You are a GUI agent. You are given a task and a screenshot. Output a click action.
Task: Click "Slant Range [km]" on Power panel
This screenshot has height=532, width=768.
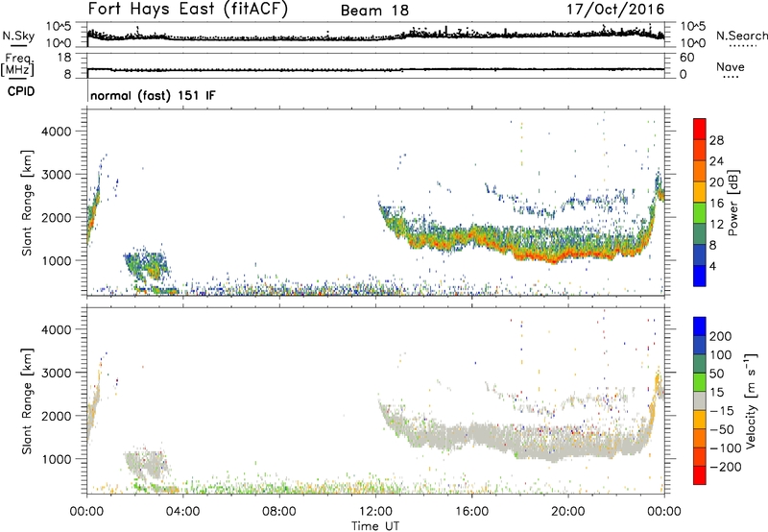click(27, 203)
